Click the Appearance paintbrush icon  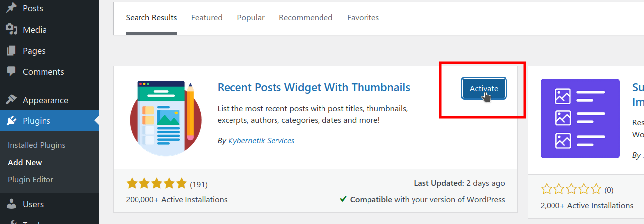click(x=12, y=100)
